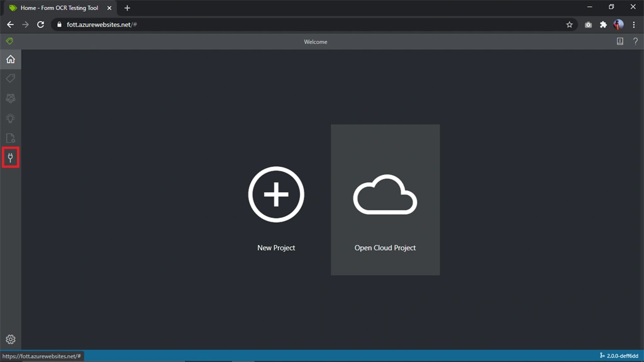Screen dimensions: 644x362
Task: Click the Open Cloud Project cloud icon
Action: coord(385,195)
